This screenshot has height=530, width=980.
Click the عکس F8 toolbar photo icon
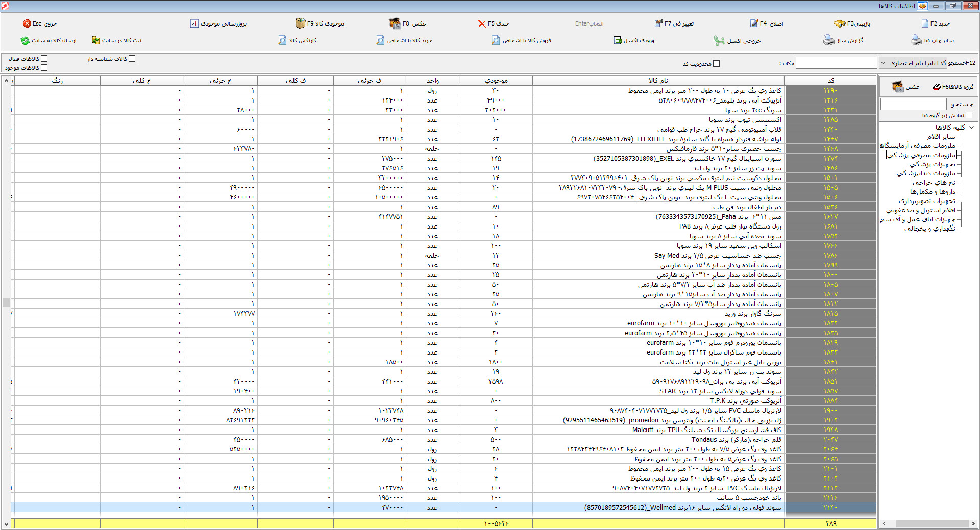coord(395,23)
